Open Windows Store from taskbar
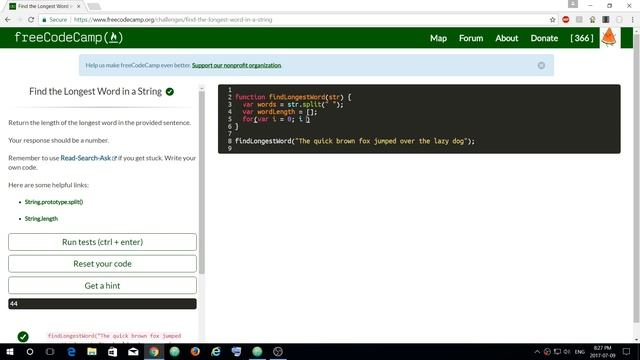This screenshot has height=360, width=640. [113, 351]
